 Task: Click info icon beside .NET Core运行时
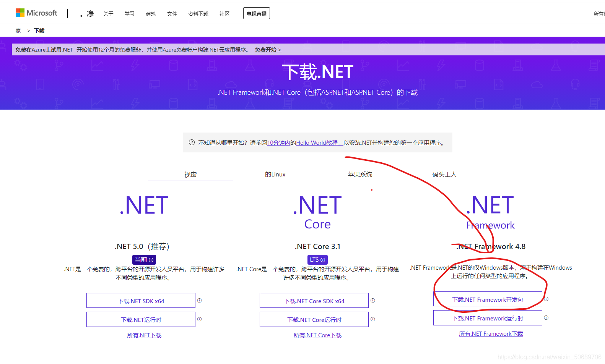[x=372, y=319]
